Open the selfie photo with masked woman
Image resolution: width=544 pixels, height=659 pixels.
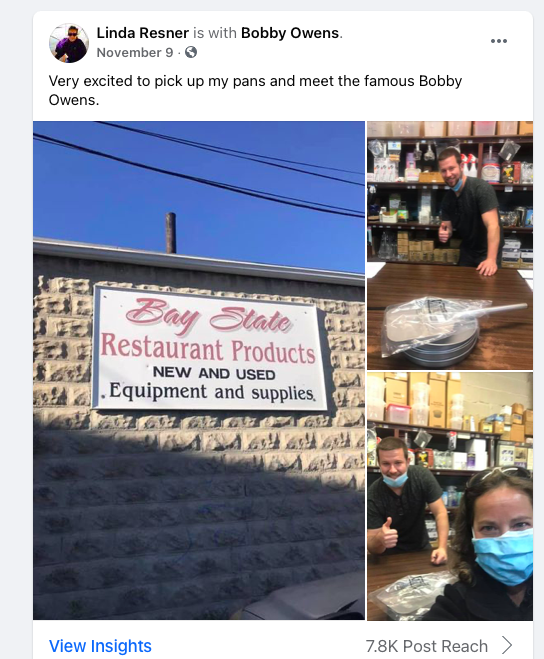point(450,496)
